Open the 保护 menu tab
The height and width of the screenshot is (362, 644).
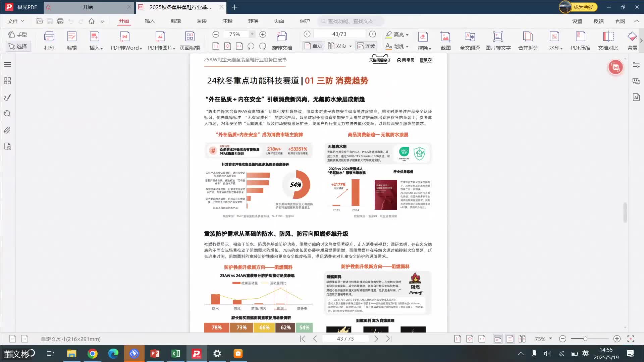coord(305,21)
